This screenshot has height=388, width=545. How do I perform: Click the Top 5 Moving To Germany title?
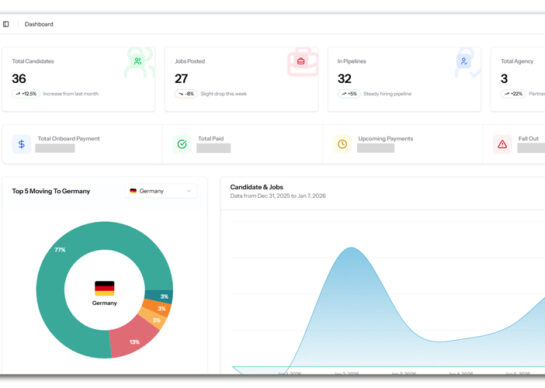[51, 191]
